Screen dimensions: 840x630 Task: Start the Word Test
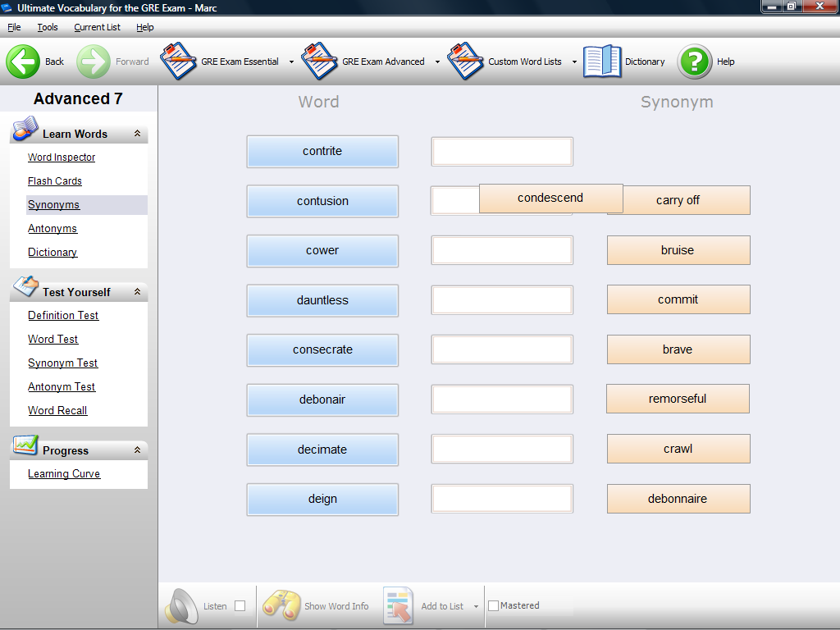[53, 339]
